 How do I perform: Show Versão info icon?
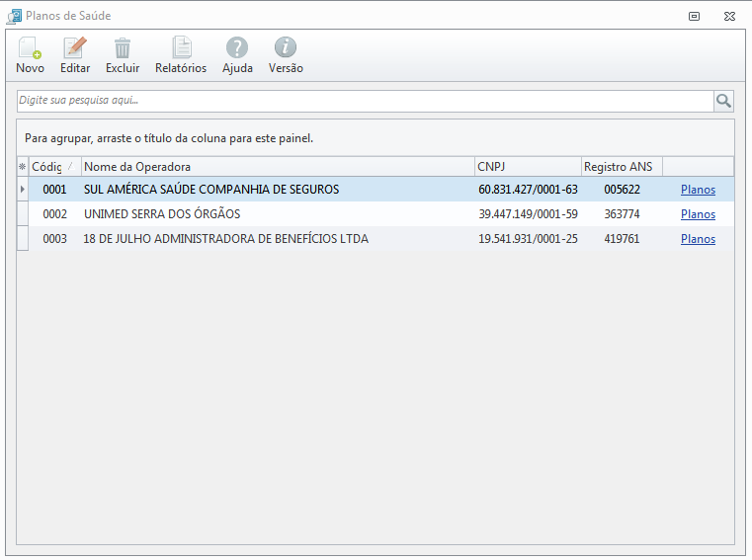pos(286,47)
